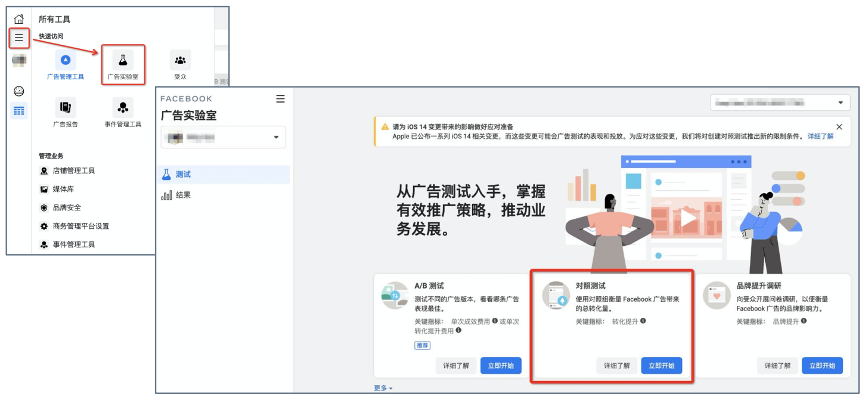Select the 结果 tab in sidebar
Screen dimensions: 868x400
pyautogui.click(x=224, y=195)
